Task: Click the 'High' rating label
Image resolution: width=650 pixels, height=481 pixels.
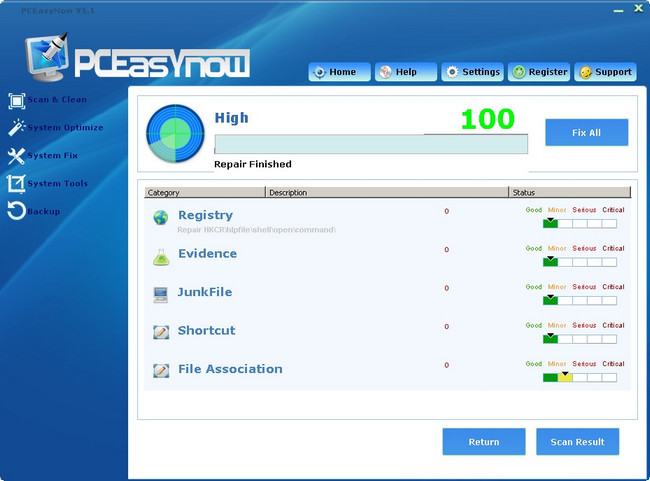Action: tap(231, 118)
